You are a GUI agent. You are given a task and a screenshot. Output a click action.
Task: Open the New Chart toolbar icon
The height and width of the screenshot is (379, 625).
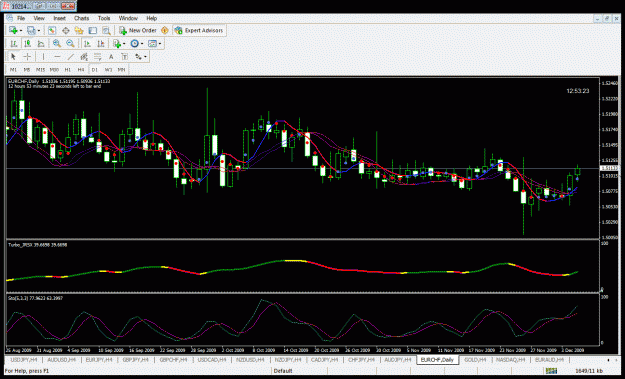pos(13,30)
